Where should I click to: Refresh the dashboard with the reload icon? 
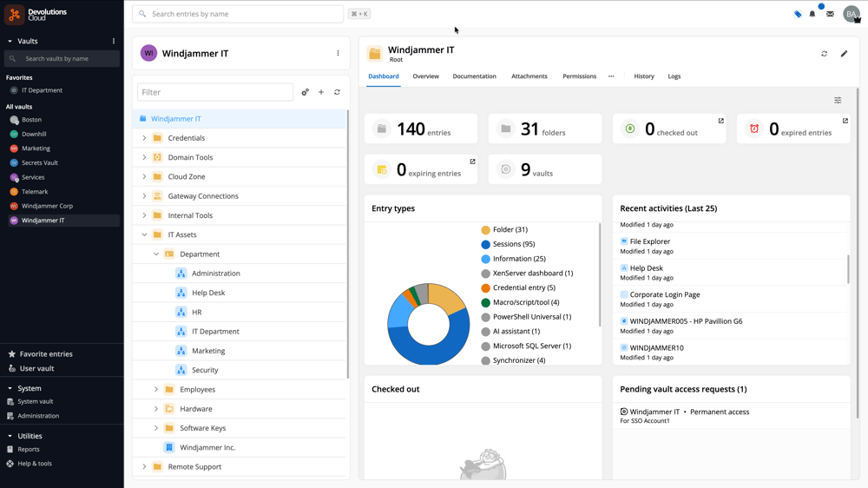point(825,54)
